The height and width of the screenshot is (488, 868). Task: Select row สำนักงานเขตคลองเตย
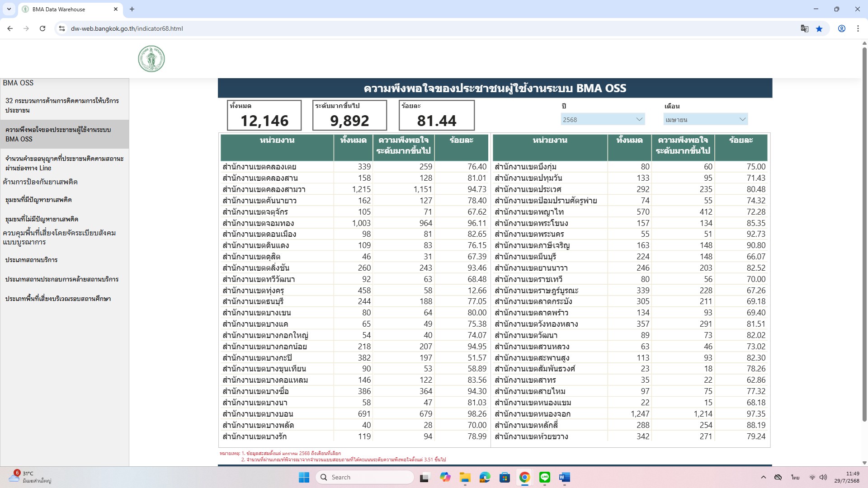click(x=354, y=167)
